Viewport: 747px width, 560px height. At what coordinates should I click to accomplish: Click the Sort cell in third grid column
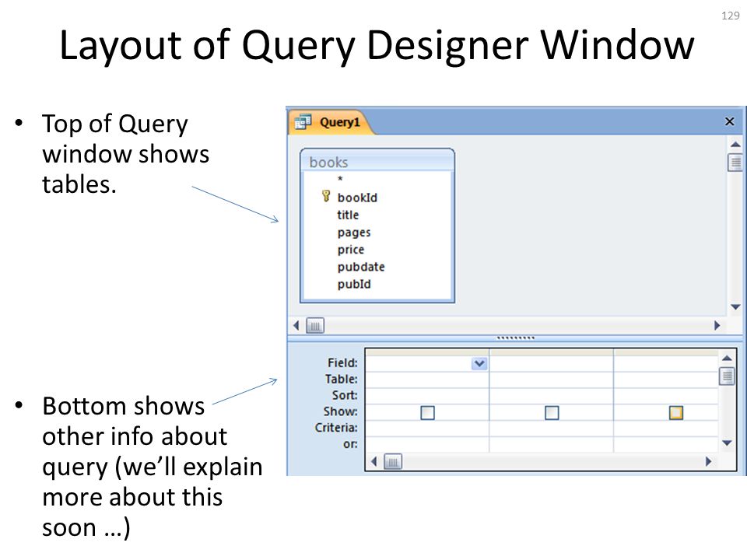click(666, 396)
